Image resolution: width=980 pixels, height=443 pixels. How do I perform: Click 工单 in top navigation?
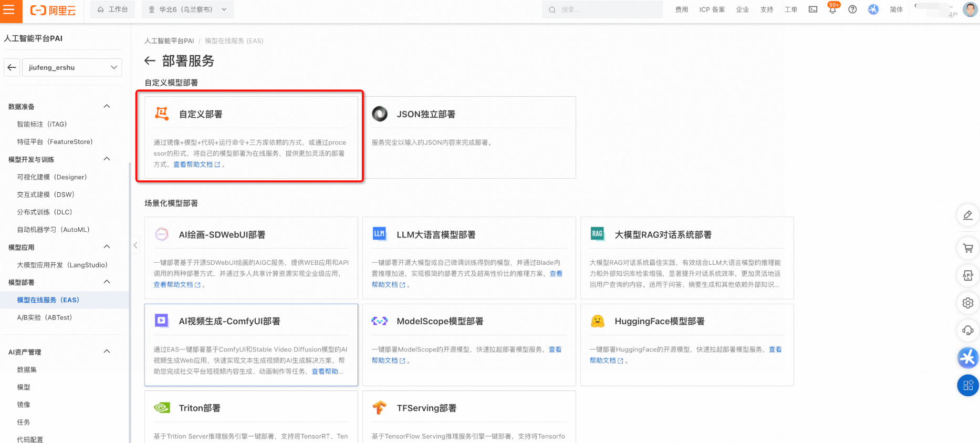(x=791, y=9)
